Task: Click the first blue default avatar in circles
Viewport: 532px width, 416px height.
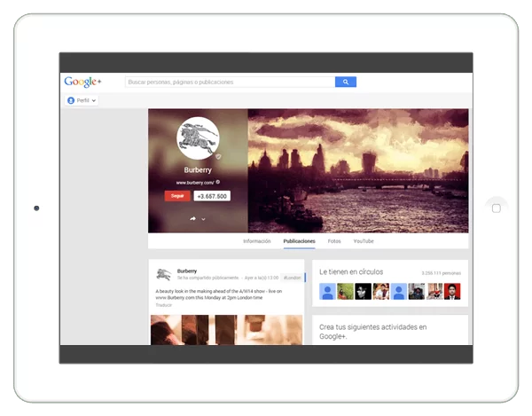Action: [327, 292]
